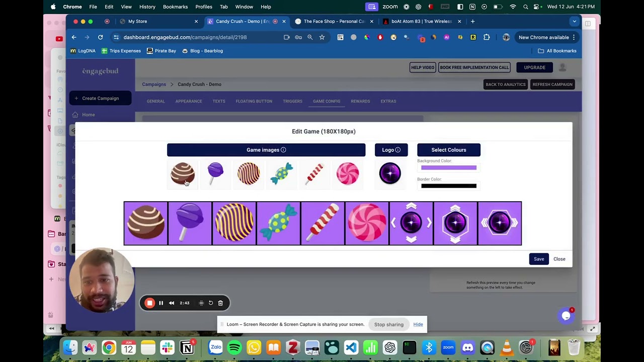Reload the Chrome page
This screenshot has height=362, width=644.
[x=100, y=37]
